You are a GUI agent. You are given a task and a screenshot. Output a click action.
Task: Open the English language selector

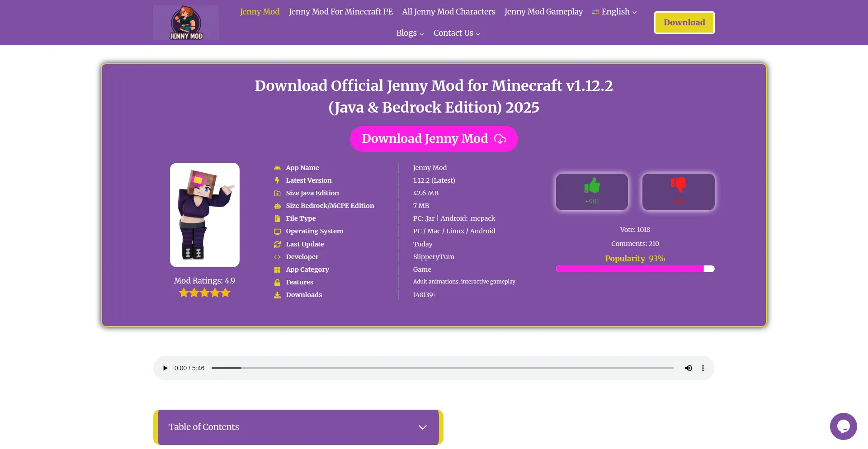click(614, 12)
